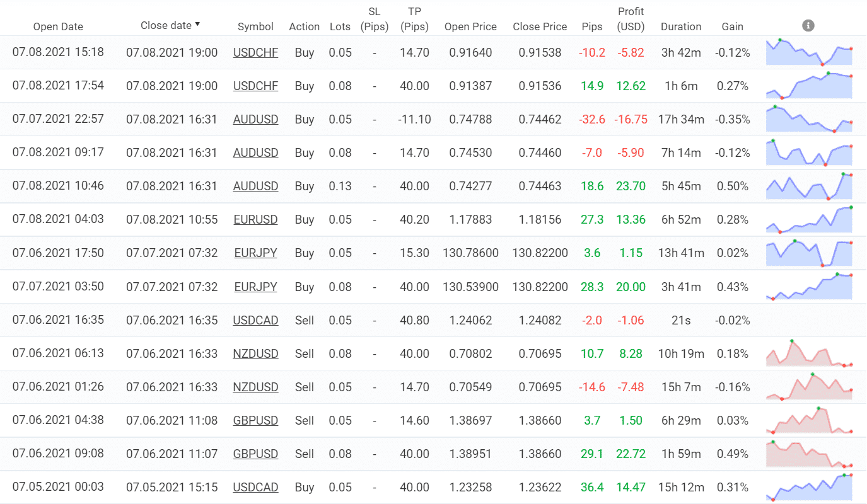867x504 pixels.
Task: Sort by Lots column header
Action: 340,26
